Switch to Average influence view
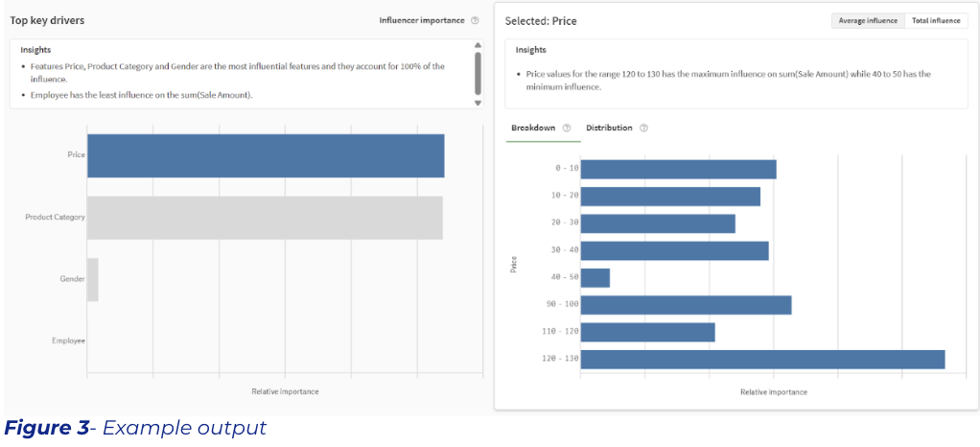 (x=867, y=20)
